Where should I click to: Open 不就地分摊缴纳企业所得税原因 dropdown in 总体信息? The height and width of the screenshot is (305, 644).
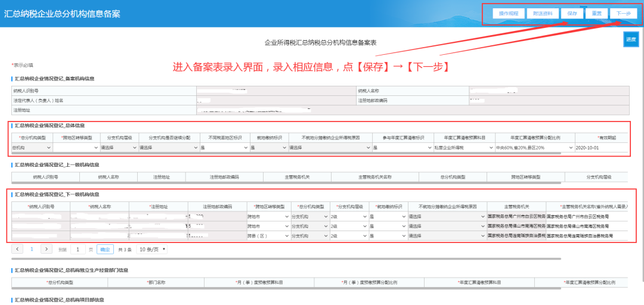tap(330, 147)
